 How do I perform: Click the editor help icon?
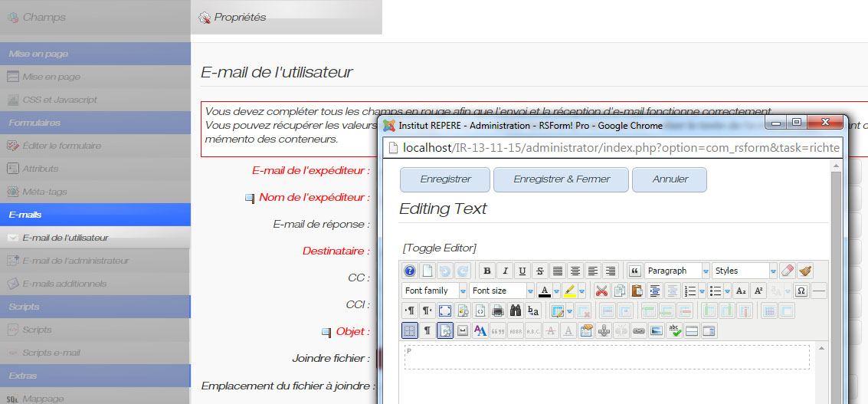(410, 271)
